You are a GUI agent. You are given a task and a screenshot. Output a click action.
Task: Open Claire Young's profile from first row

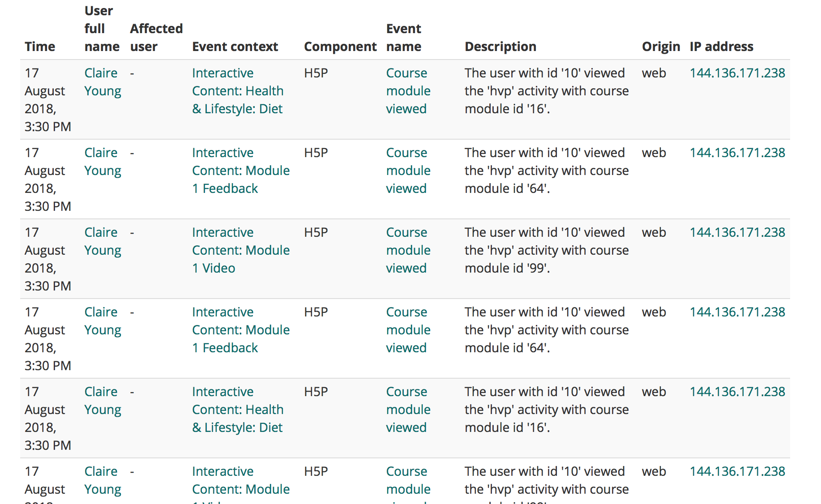pos(102,82)
